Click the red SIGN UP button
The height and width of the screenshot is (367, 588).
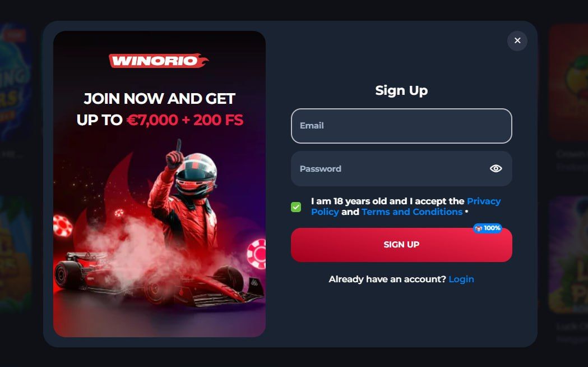coord(401,245)
